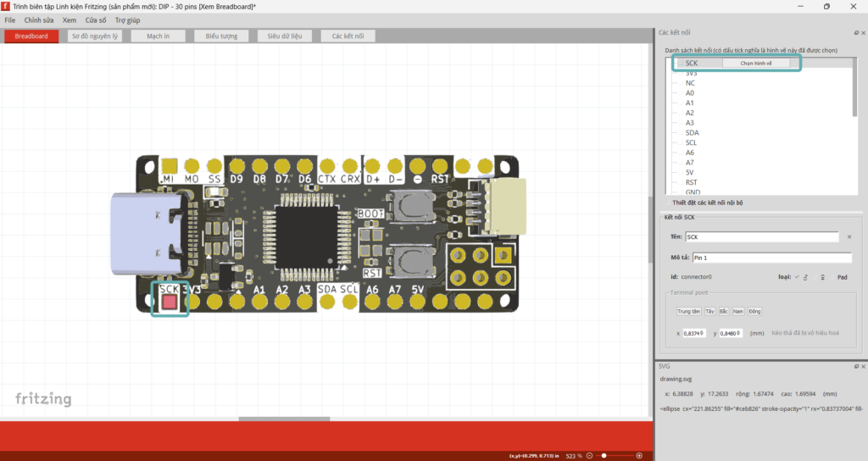Viewport: 868px width, 461px height.
Task: Click the X beside the Tên field
Action: 849,237
